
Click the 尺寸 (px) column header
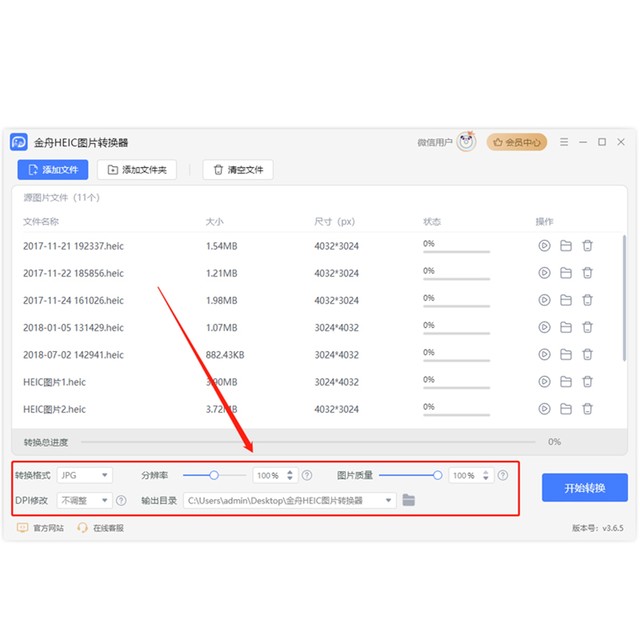335,222
